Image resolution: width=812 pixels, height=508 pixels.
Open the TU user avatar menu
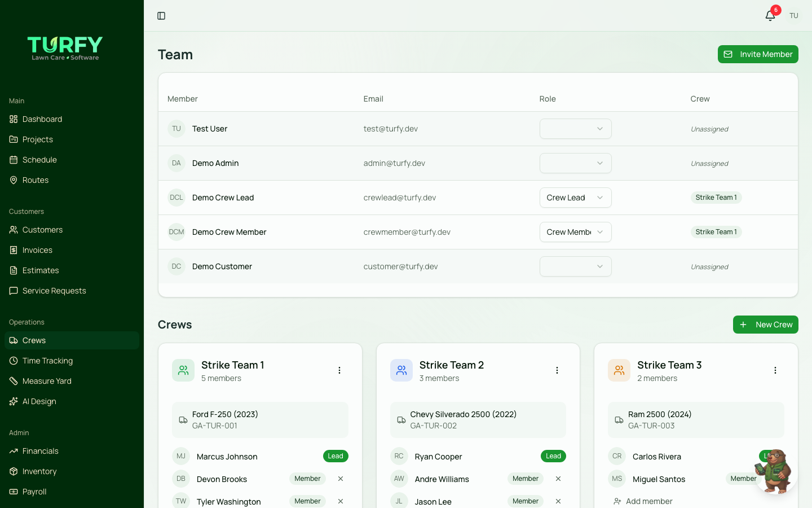pyautogui.click(x=794, y=16)
